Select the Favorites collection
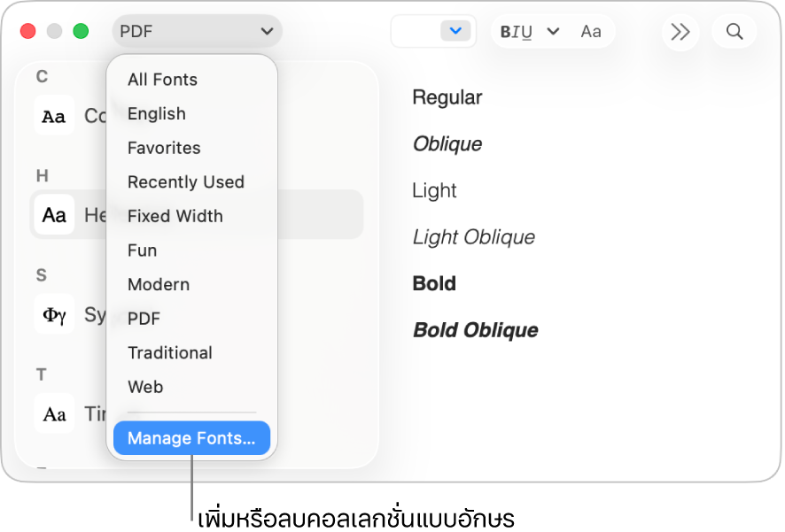The height and width of the screenshot is (532, 785). (164, 148)
